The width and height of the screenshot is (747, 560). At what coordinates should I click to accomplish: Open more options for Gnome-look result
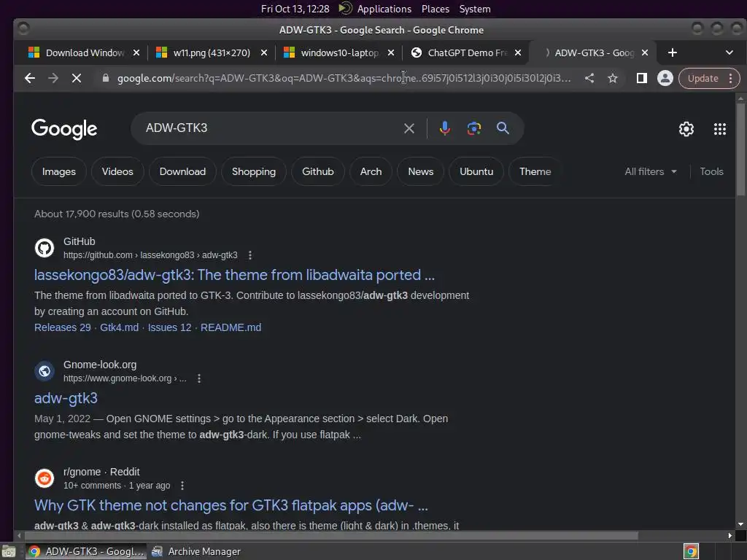pyautogui.click(x=199, y=378)
